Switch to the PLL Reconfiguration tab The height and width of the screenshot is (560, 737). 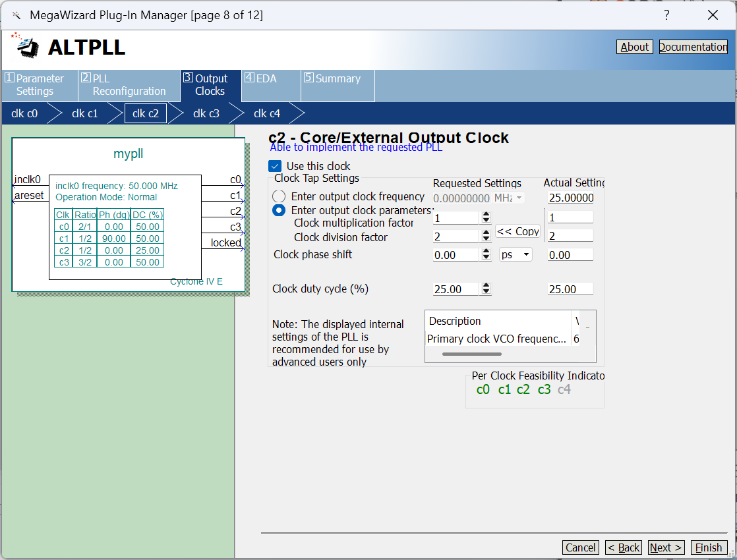129,85
